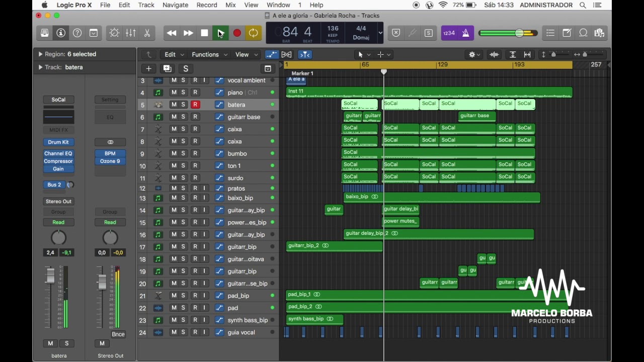Open the File menu
644x362 pixels.
coord(105,5)
